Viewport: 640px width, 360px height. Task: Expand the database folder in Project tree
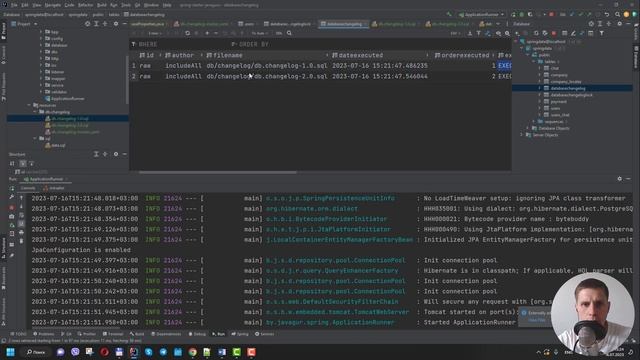41,45
